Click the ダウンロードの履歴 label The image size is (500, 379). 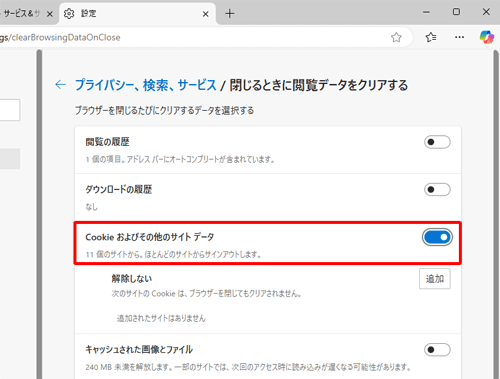pyautogui.click(x=119, y=190)
